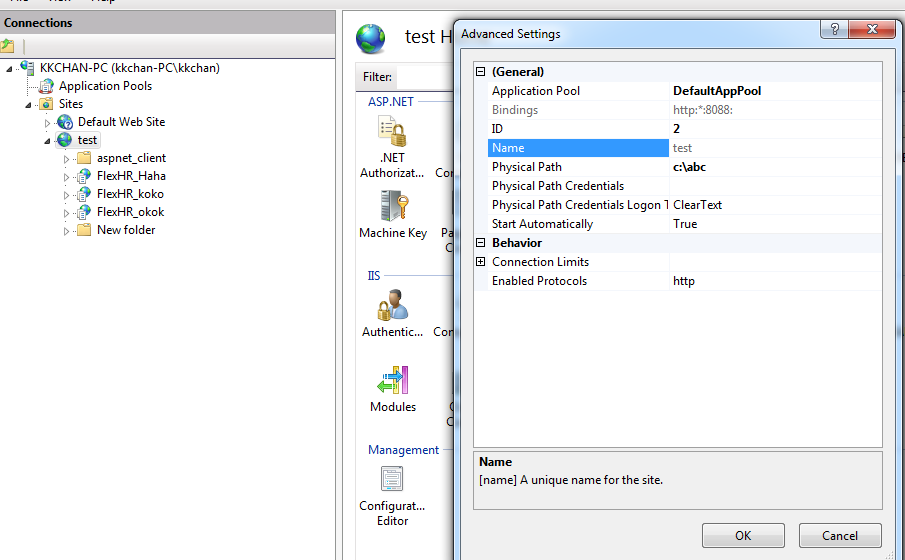Click the FlexHR_okok application icon
Image resolution: width=905 pixels, height=560 pixels.
84,211
